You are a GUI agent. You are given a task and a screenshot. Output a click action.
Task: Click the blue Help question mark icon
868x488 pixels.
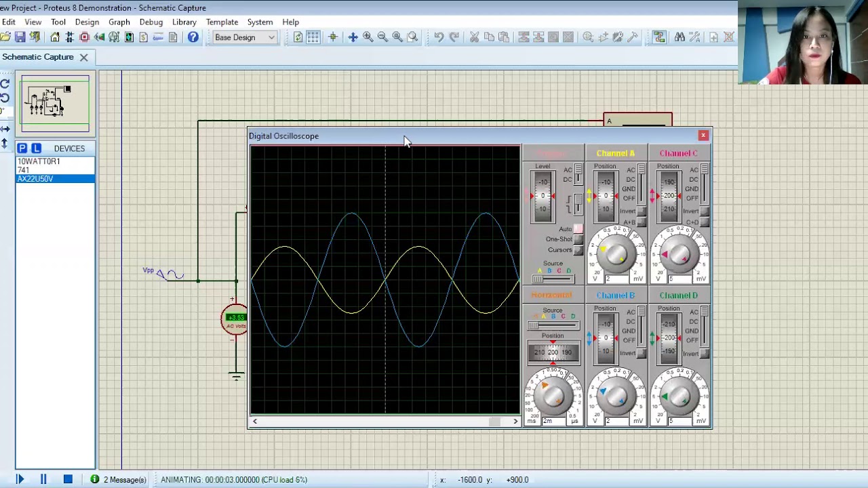193,37
